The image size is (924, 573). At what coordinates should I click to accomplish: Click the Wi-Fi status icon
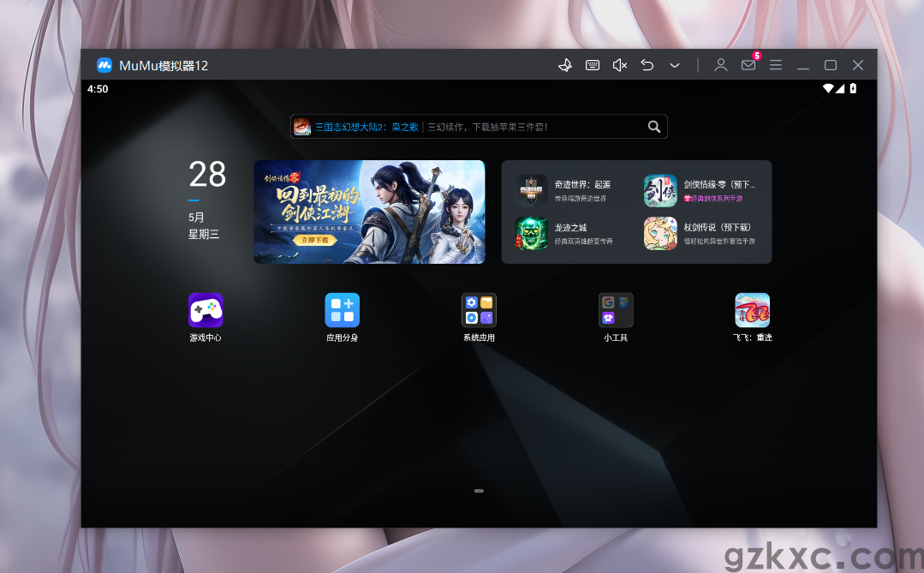tap(828, 88)
